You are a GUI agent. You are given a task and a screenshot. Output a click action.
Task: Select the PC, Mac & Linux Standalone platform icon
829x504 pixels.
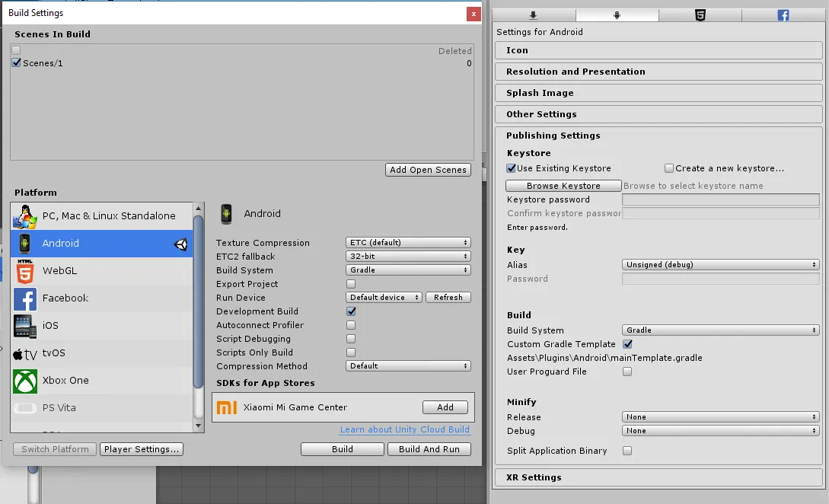pos(25,216)
